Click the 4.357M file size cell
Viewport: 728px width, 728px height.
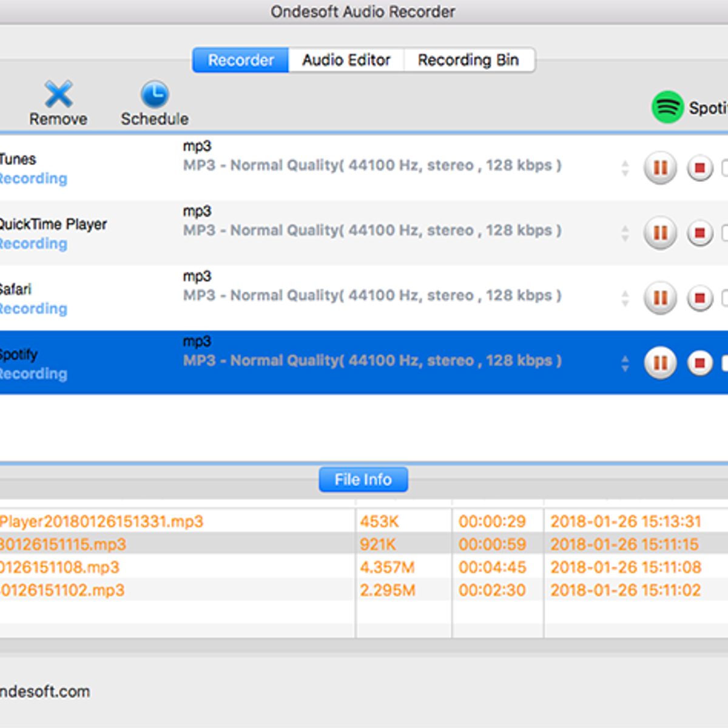[387, 567]
